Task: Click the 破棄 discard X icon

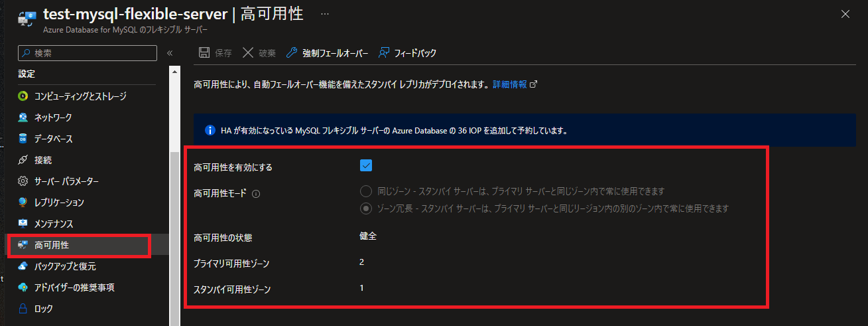Action: 248,53
